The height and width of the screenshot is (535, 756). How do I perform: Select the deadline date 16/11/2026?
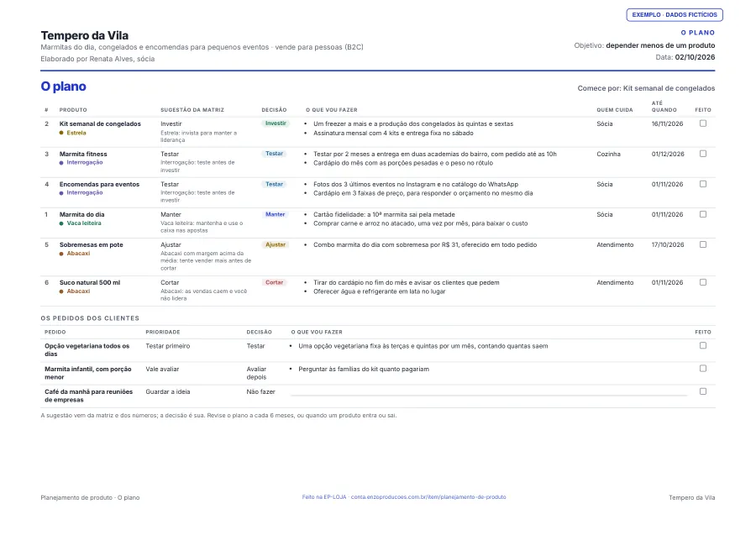point(667,123)
